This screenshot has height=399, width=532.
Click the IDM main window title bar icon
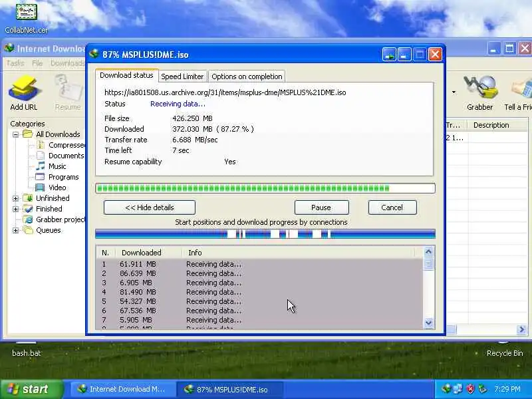coord(9,48)
